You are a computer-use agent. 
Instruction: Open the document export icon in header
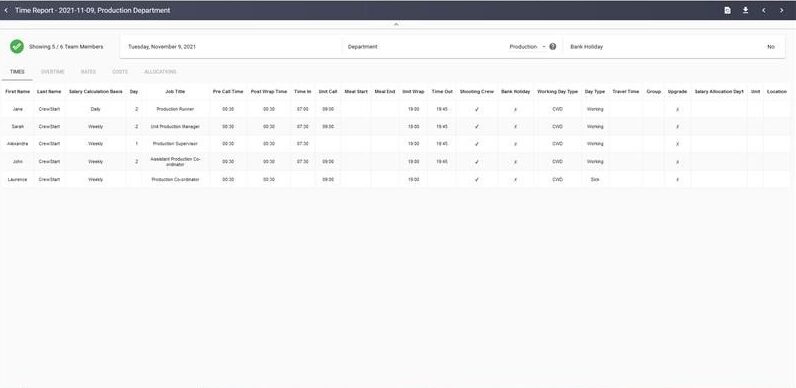pyautogui.click(x=727, y=10)
